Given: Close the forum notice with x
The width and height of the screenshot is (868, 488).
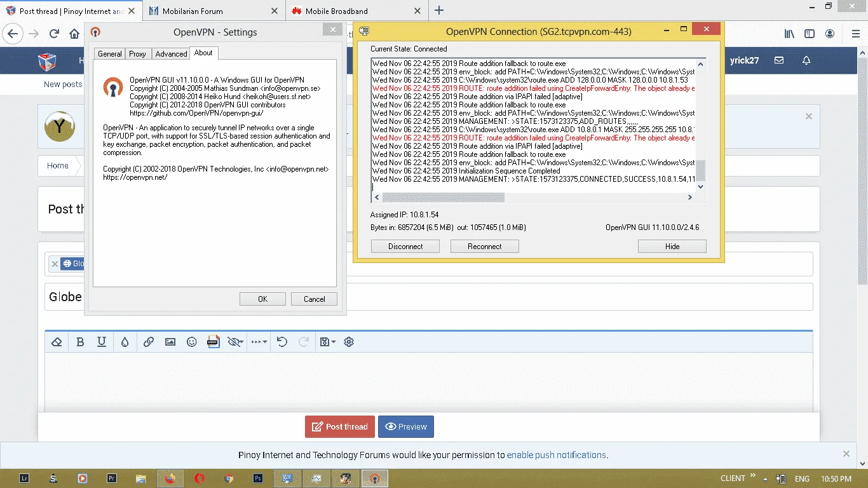Looking at the screenshot, I should point(809,116).
